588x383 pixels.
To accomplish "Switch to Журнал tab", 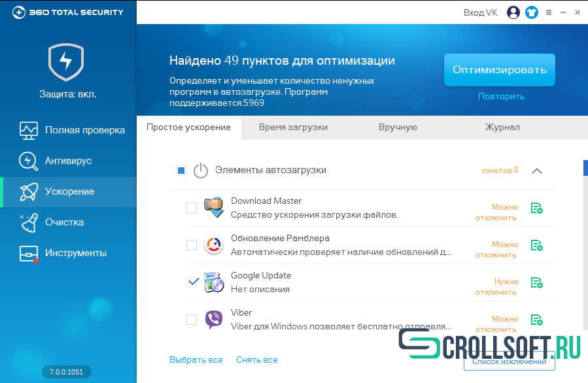I will click(x=502, y=127).
